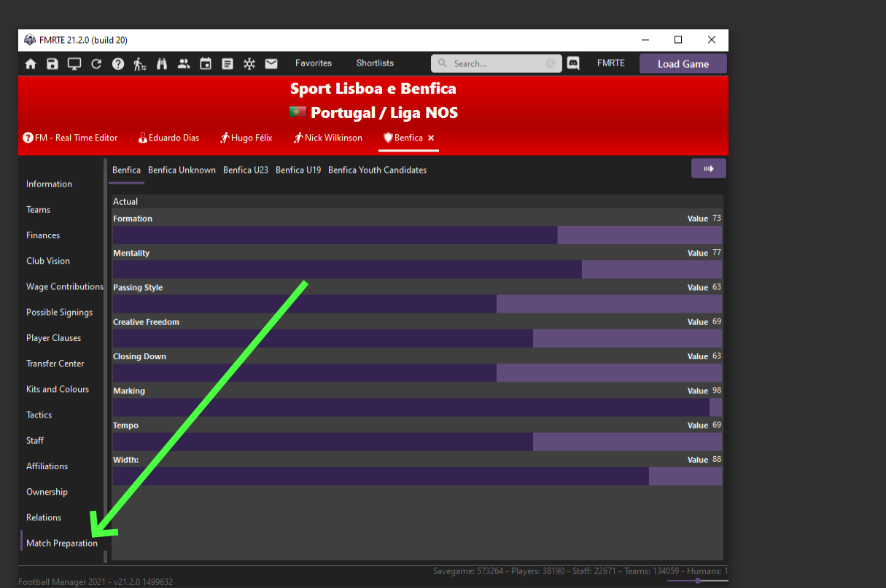Open the Discord icon

573,63
